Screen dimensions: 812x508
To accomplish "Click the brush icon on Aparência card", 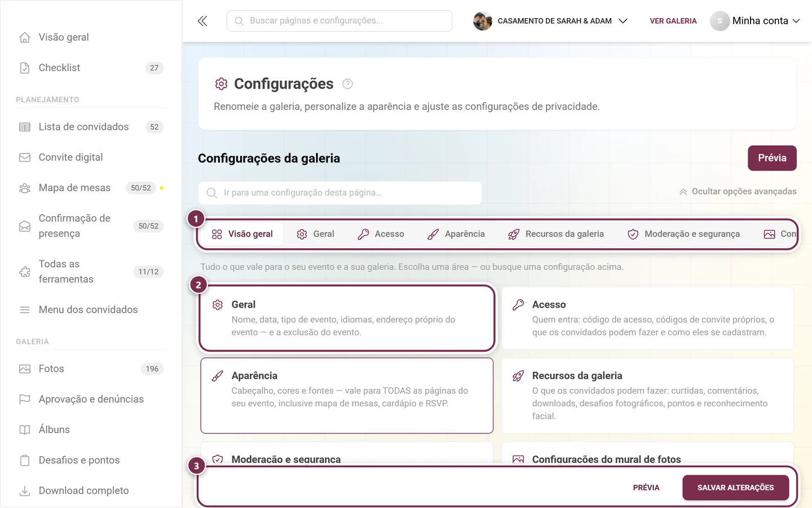I will click(218, 376).
